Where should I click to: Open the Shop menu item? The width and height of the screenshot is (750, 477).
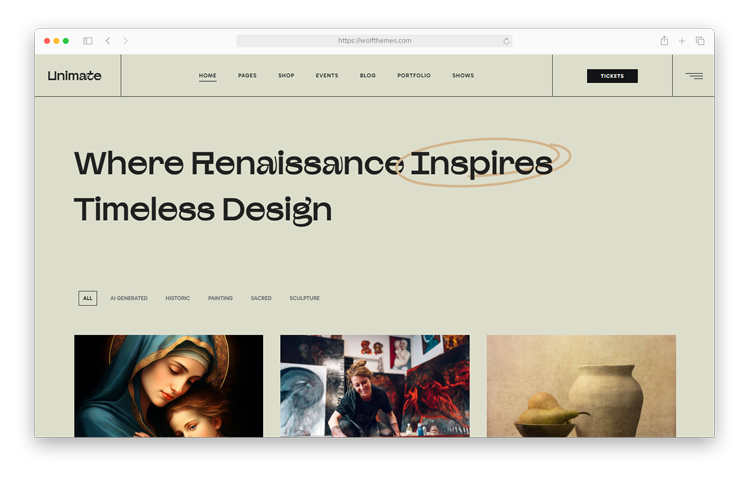tap(286, 76)
